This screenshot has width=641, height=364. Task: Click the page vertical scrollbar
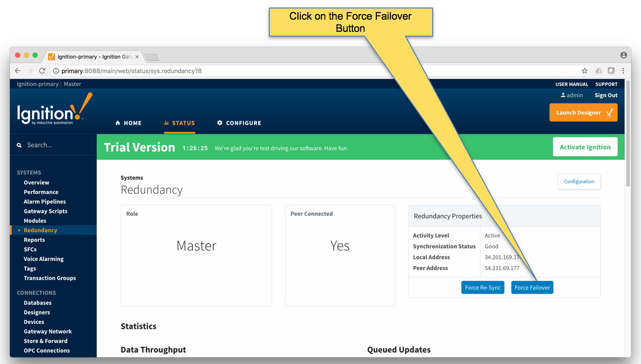628,134
